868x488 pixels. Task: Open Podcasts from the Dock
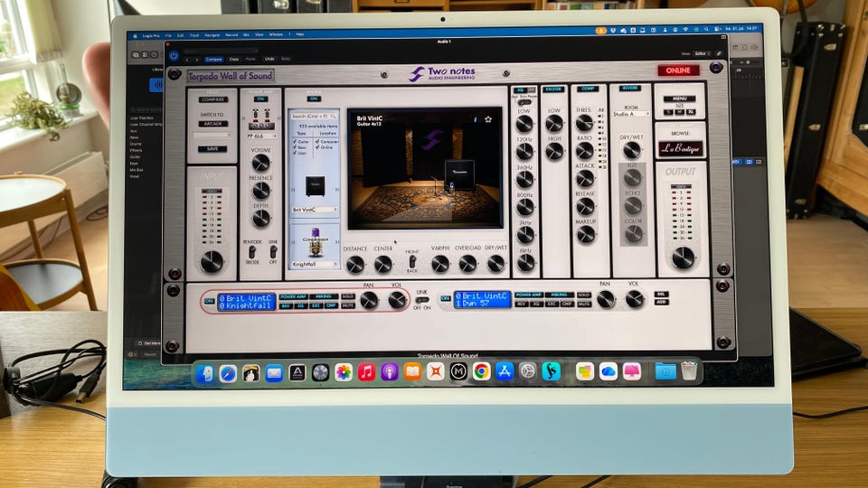coord(389,371)
